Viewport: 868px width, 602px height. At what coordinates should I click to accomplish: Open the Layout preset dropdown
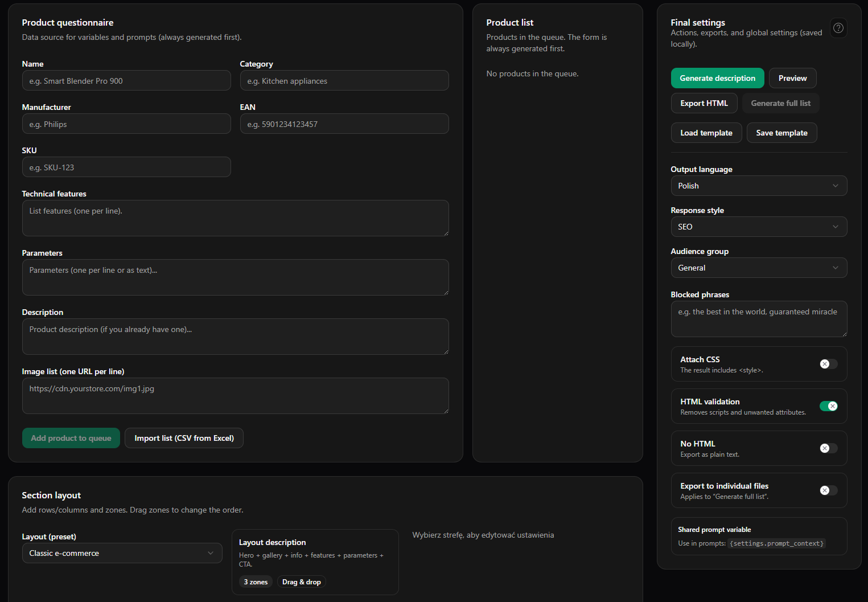122,553
